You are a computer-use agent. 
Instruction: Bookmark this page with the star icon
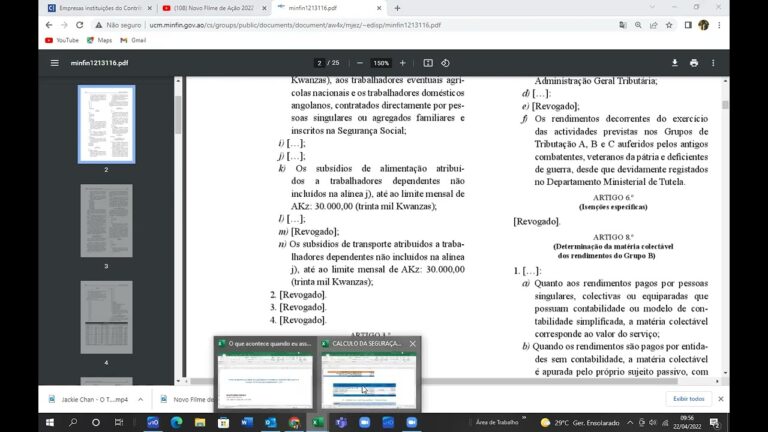pos(669,25)
